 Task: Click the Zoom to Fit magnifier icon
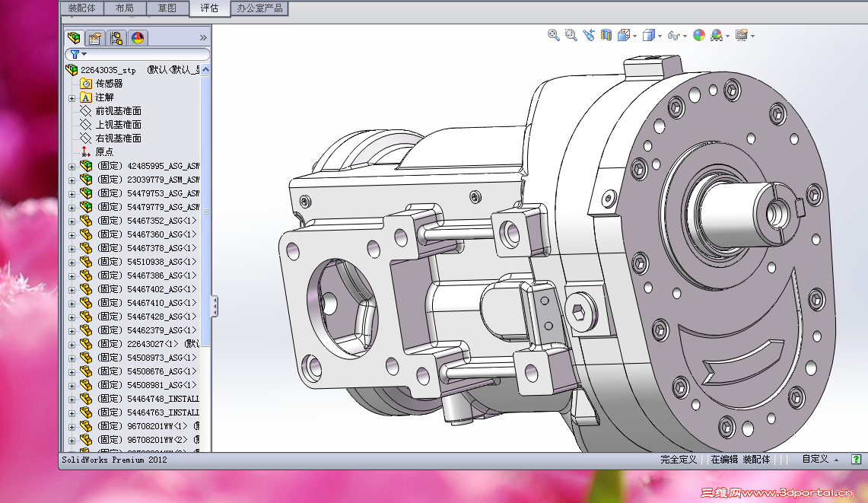point(554,35)
